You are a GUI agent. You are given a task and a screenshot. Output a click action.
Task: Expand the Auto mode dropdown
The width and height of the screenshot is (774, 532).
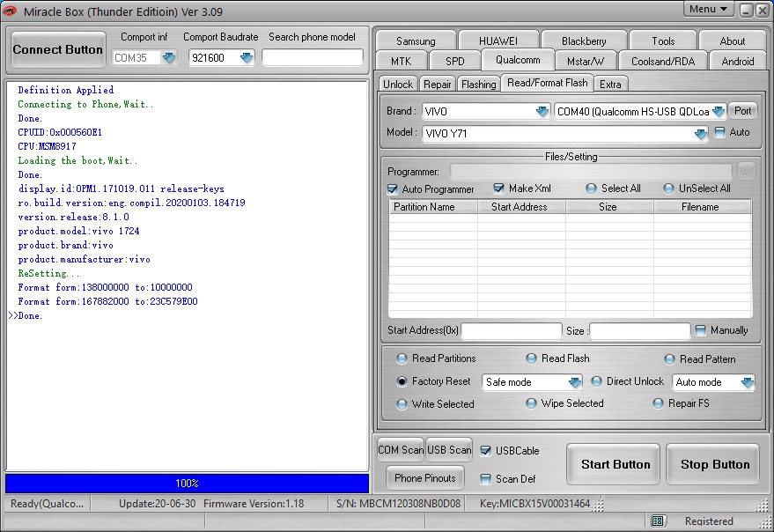(x=748, y=382)
